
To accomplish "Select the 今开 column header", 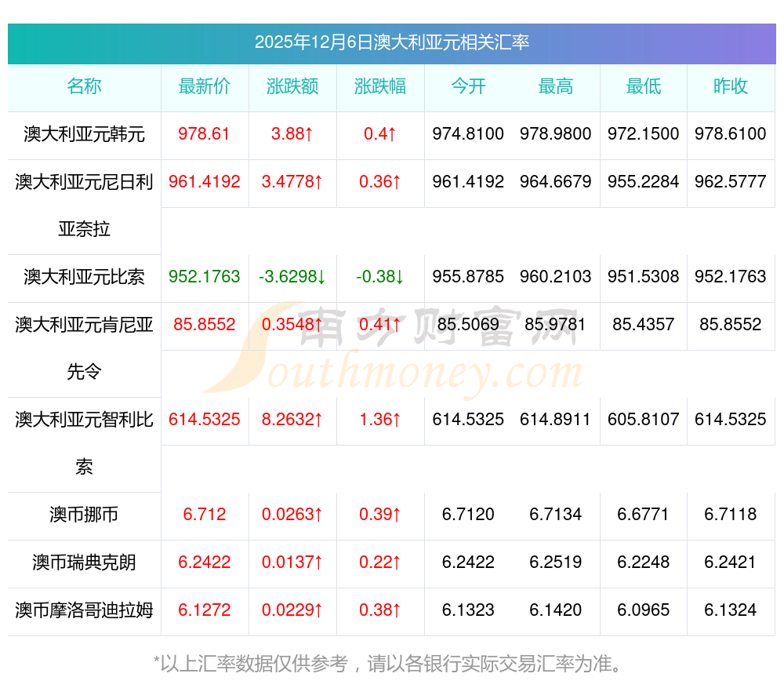I will coord(468,86).
